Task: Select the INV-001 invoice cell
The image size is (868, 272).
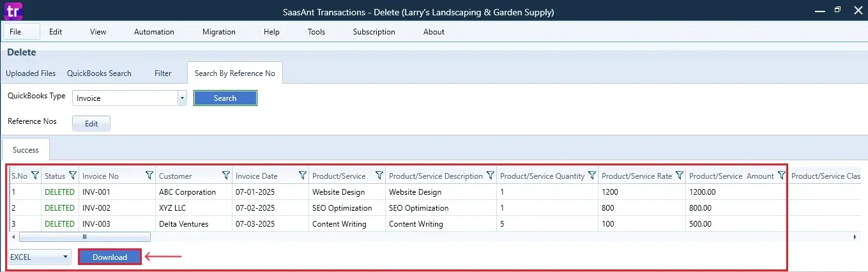Action: [x=117, y=192]
